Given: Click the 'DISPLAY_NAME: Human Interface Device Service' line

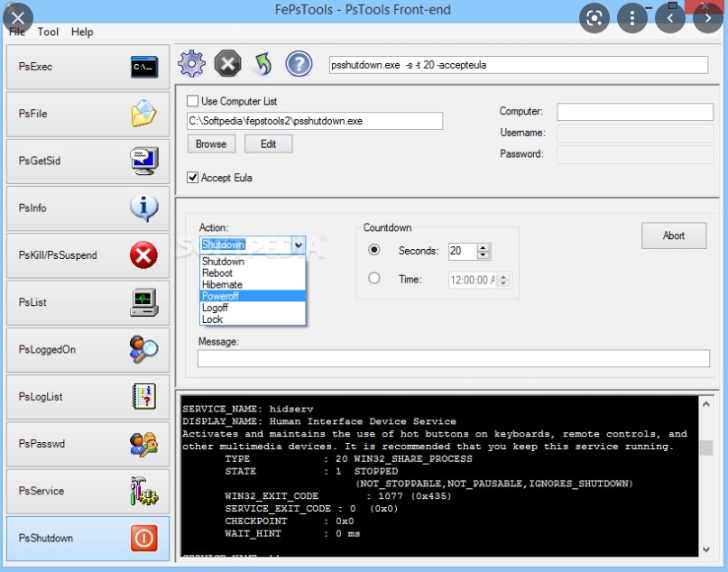Looking at the screenshot, I should tap(319, 421).
